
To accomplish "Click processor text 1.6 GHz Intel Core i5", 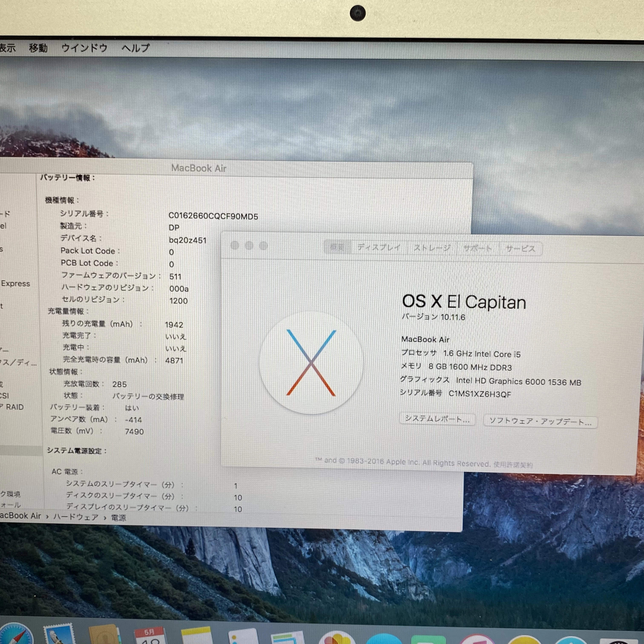I will [482, 354].
